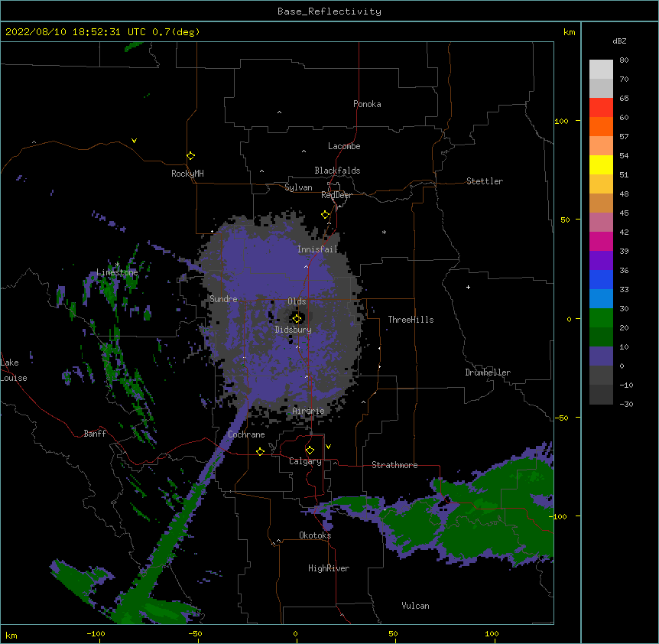Click the Strathmore label

(394, 465)
